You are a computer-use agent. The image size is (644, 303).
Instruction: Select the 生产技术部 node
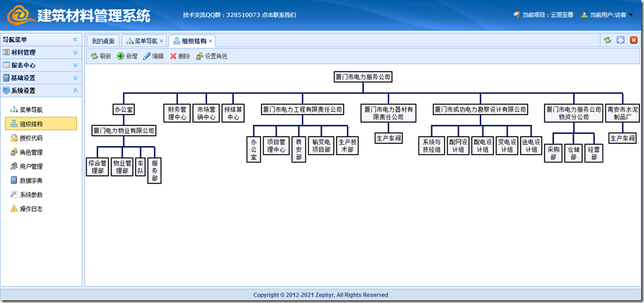click(348, 145)
